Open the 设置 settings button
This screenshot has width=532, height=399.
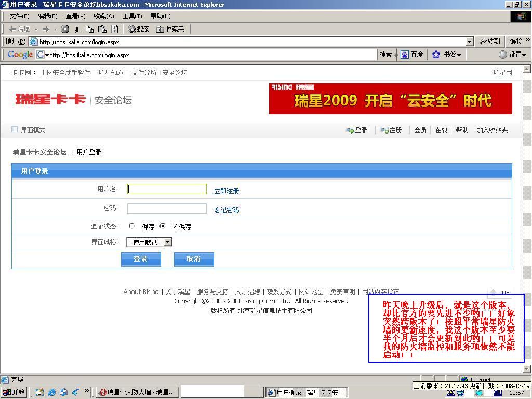513,55
